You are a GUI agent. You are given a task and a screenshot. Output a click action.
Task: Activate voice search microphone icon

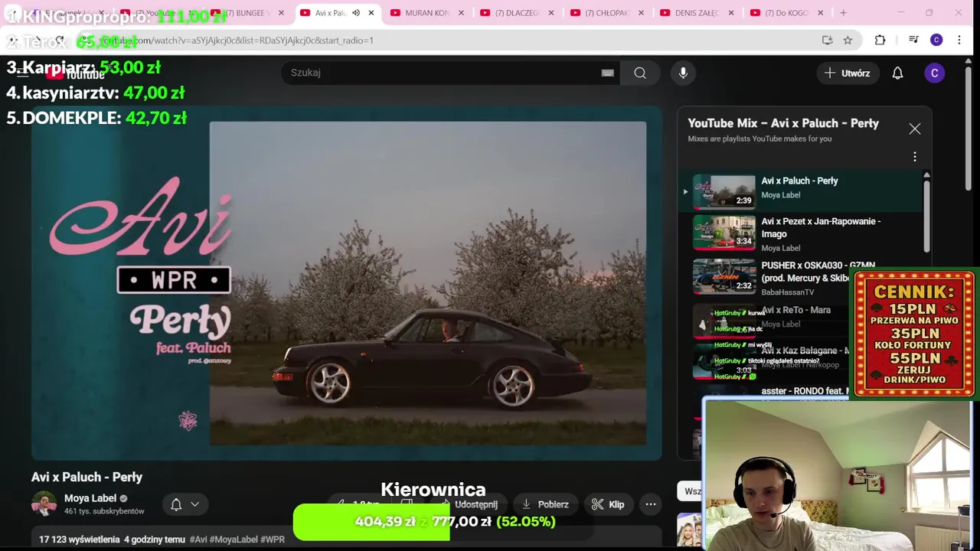(x=683, y=73)
